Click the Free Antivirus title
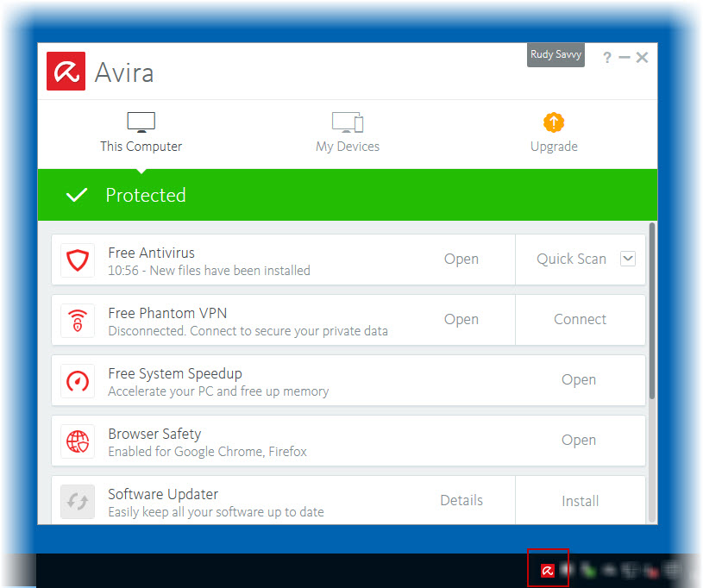The width and height of the screenshot is (703, 588). [x=152, y=253]
